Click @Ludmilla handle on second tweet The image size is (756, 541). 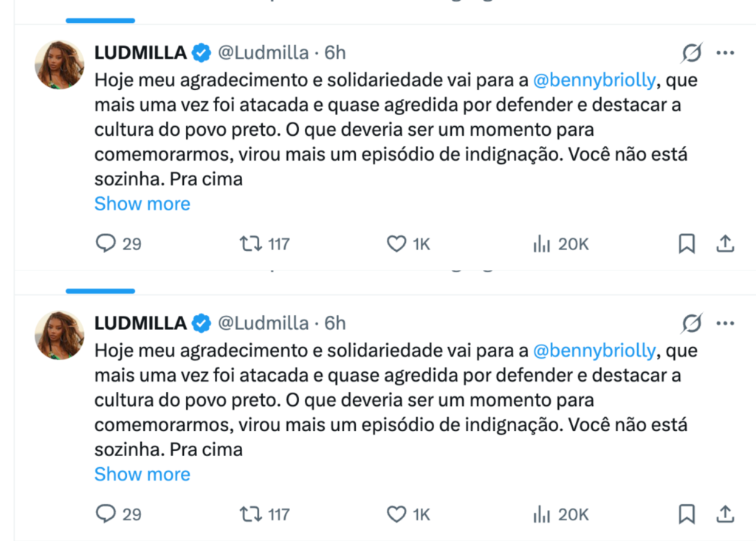(263, 323)
